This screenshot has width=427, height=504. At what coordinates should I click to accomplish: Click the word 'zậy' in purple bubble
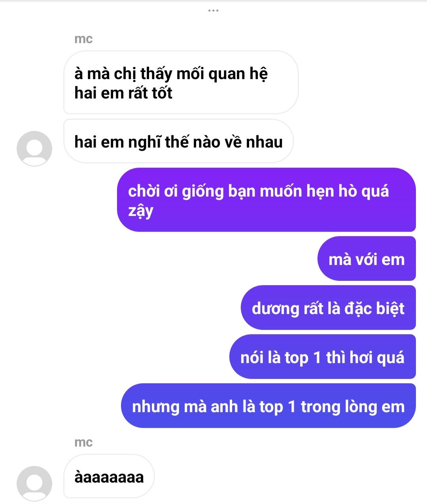tap(141, 211)
